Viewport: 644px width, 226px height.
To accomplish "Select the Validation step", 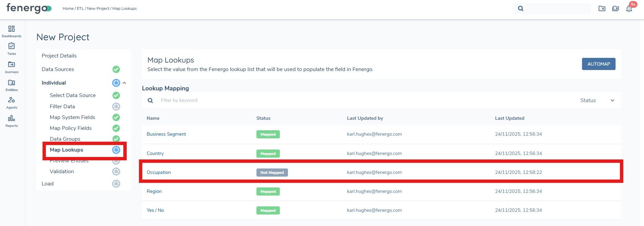I will pyautogui.click(x=62, y=172).
